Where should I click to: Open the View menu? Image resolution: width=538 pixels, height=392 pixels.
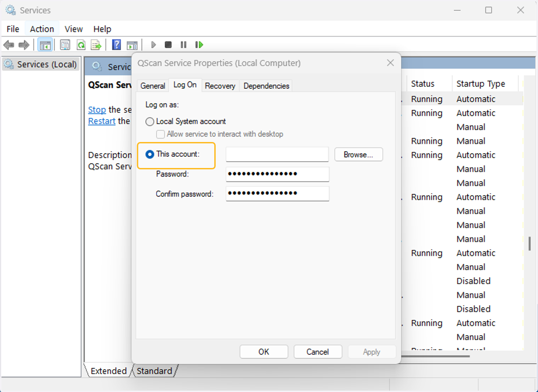click(74, 29)
